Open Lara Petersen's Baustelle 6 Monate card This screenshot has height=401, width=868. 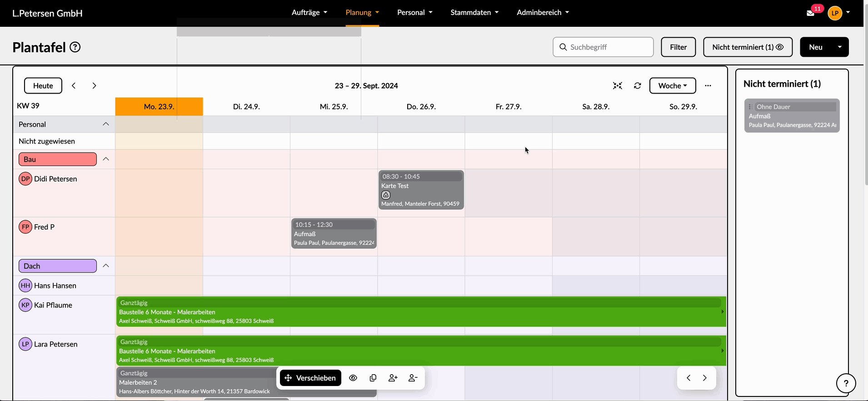click(421, 351)
